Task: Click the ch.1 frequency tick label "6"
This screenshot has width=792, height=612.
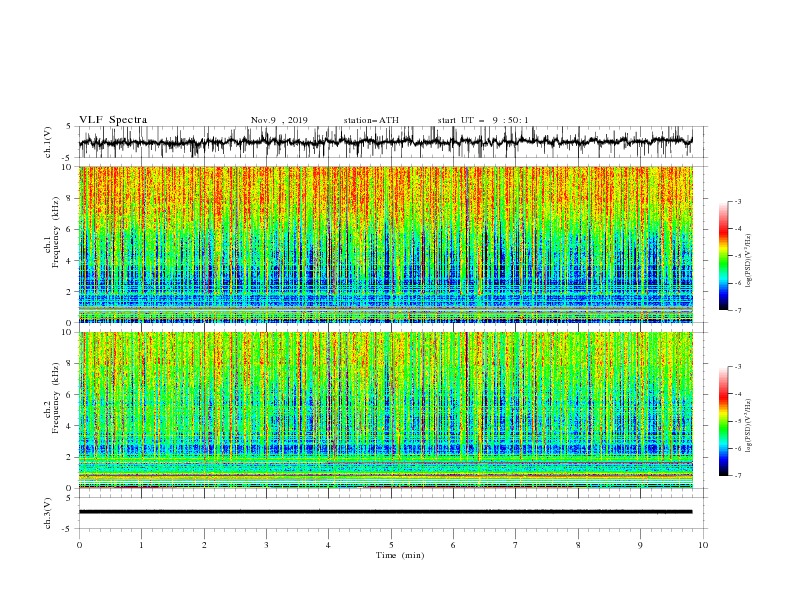Action: tap(69, 229)
